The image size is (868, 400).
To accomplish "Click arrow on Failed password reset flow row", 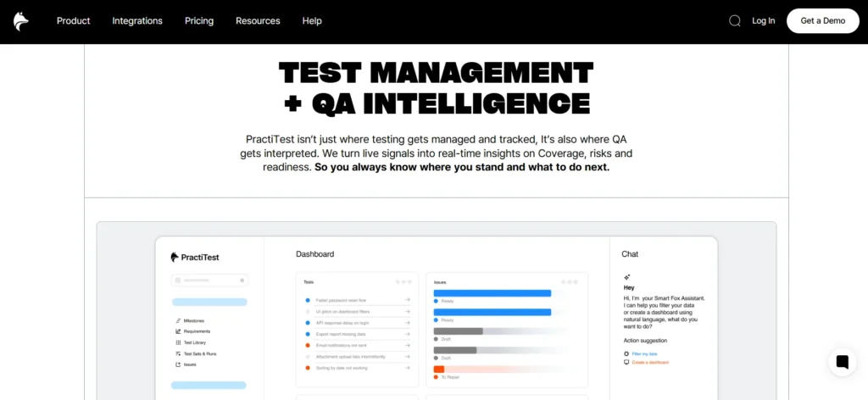I will pyautogui.click(x=408, y=300).
